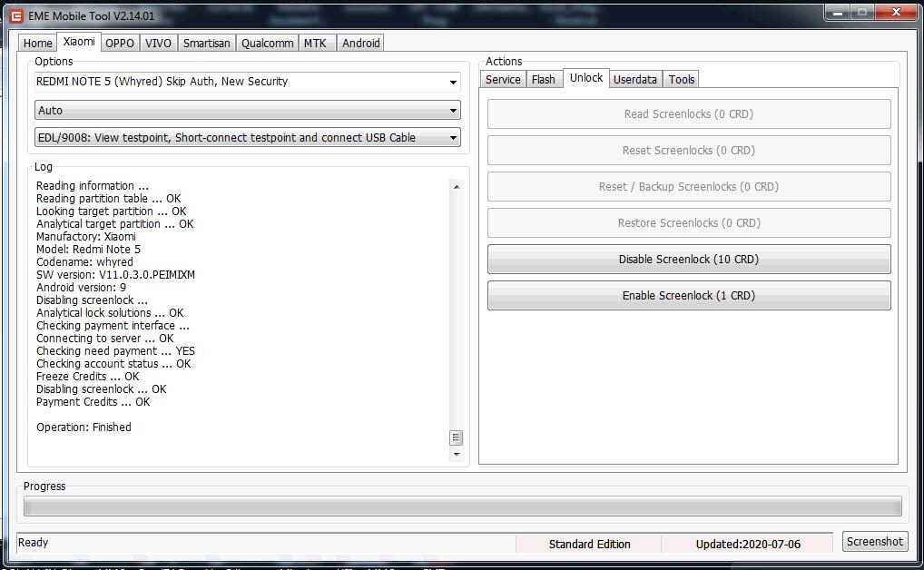Open the Android tab
This screenshot has height=570, width=924.
click(x=360, y=43)
